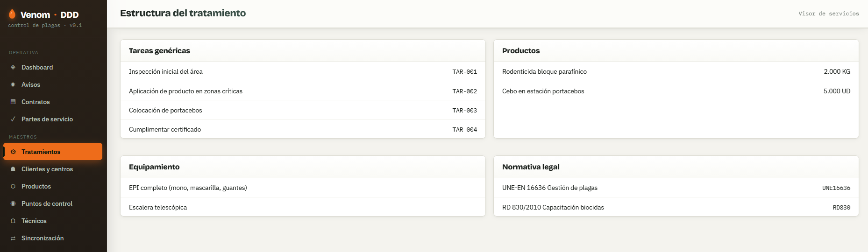The width and height of the screenshot is (868, 252).
Task: Open Clientes y centros
Action: coord(53,169)
